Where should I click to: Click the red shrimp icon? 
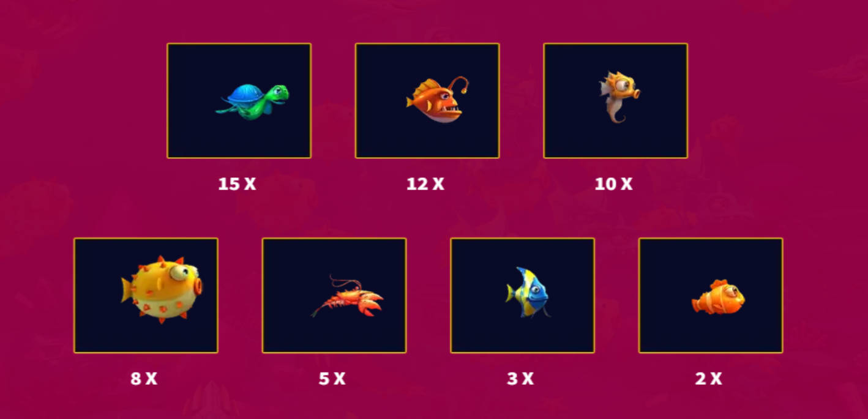pos(347,296)
